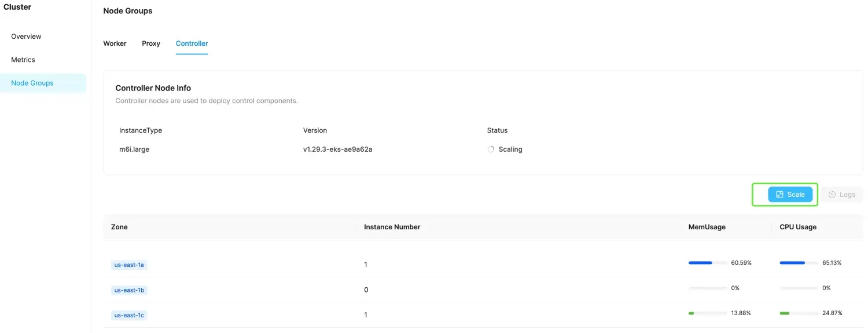Click the Scale button icon

pos(779,195)
